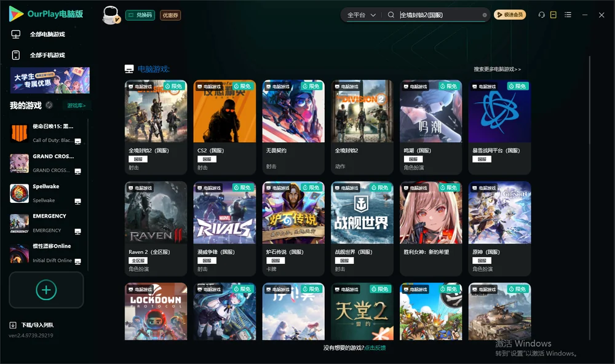Minimize the OurPlay window

585,15
